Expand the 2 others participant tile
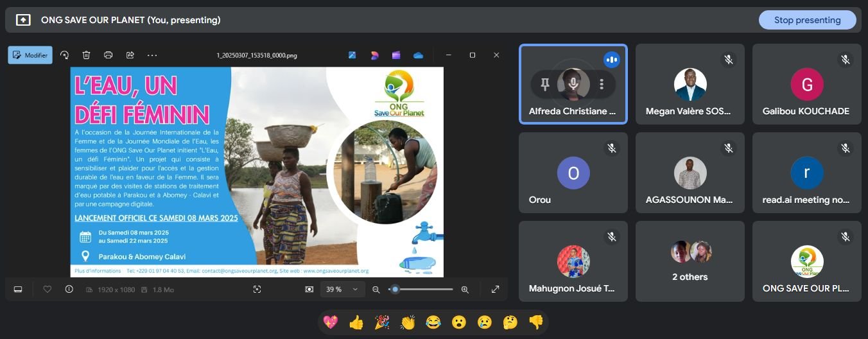The image size is (868, 339). pyautogui.click(x=690, y=261)
